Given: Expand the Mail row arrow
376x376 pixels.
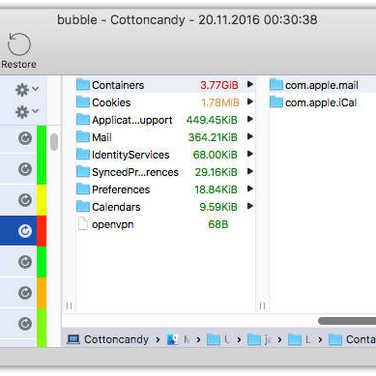Looking at the screenshot, I should click(250, 136).
